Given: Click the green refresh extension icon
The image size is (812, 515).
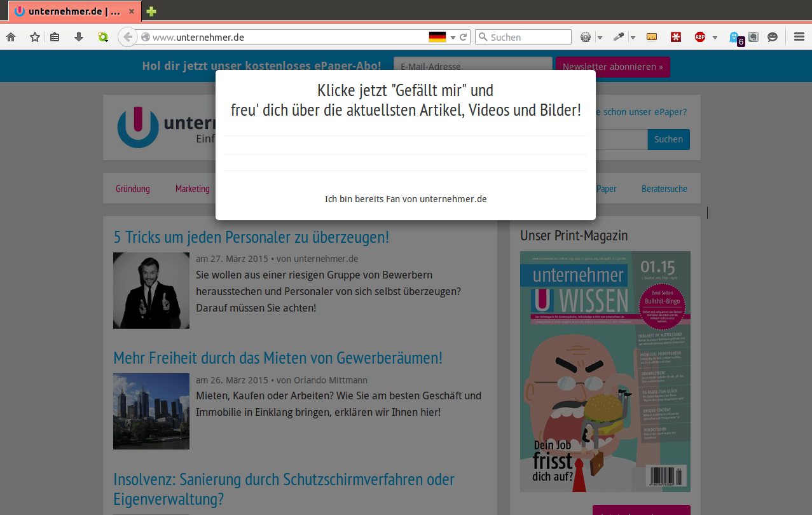Looking at the screenshot, I should click(x=102, y=38).
